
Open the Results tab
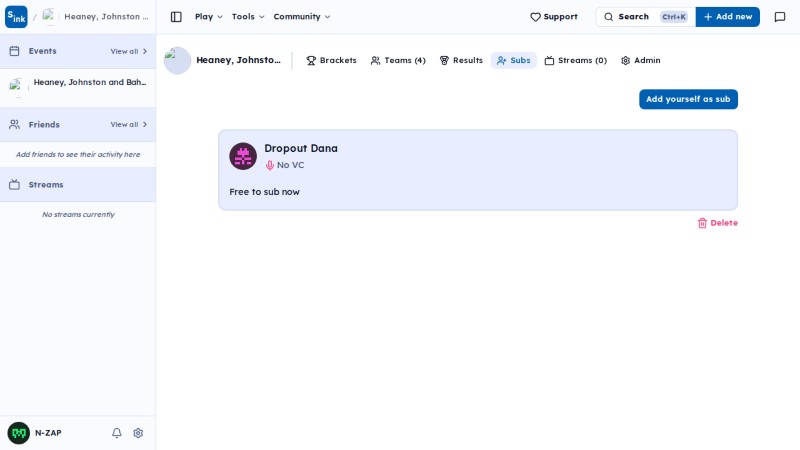461,60
